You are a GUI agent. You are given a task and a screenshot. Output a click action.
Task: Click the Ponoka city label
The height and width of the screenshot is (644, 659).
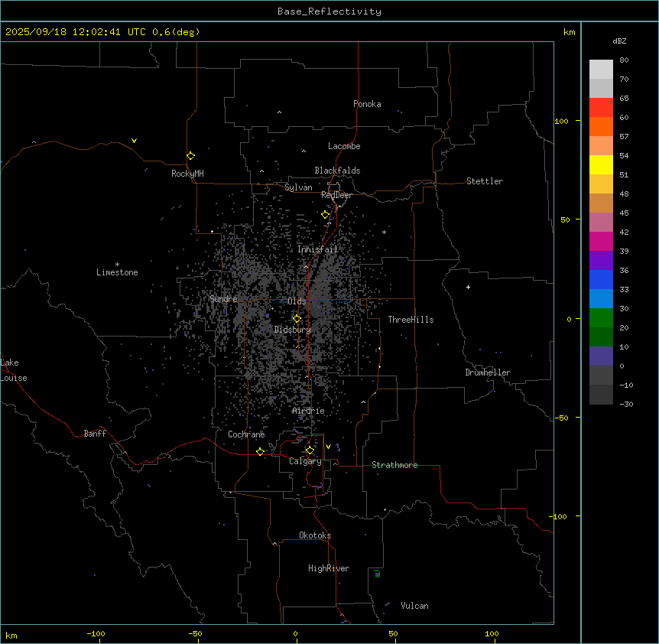coord(367,104)
